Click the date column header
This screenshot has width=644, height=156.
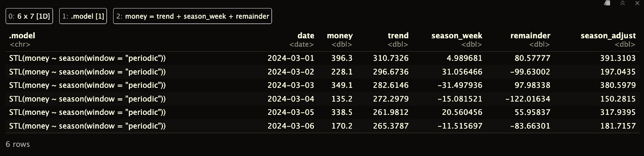click(306, 35)
